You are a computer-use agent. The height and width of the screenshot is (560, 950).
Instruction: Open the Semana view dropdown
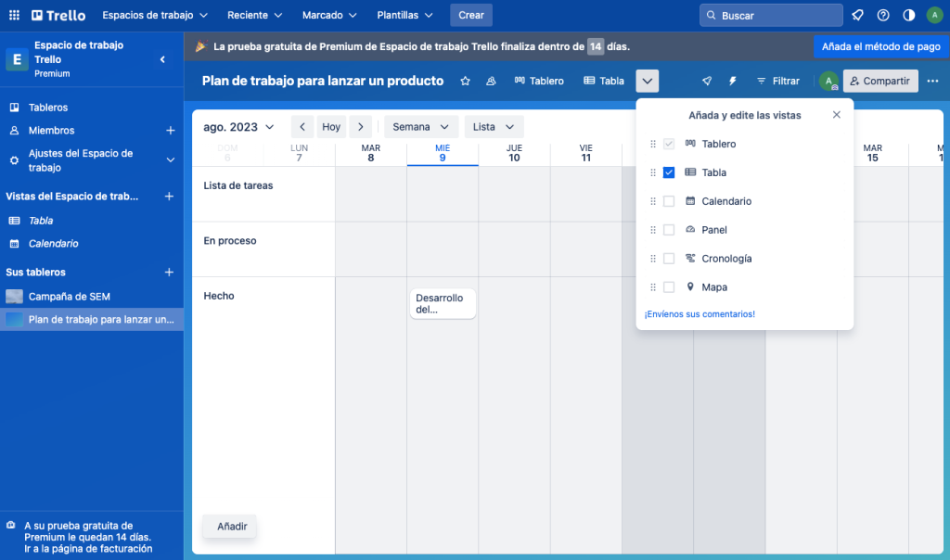(x=421, y=126)
